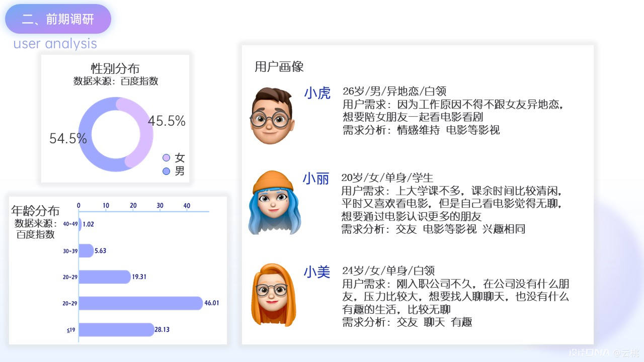The height and width of the screenshot is (362, 644).
Task: Click the 女 legend color dot
Action: tap(167, 158)
